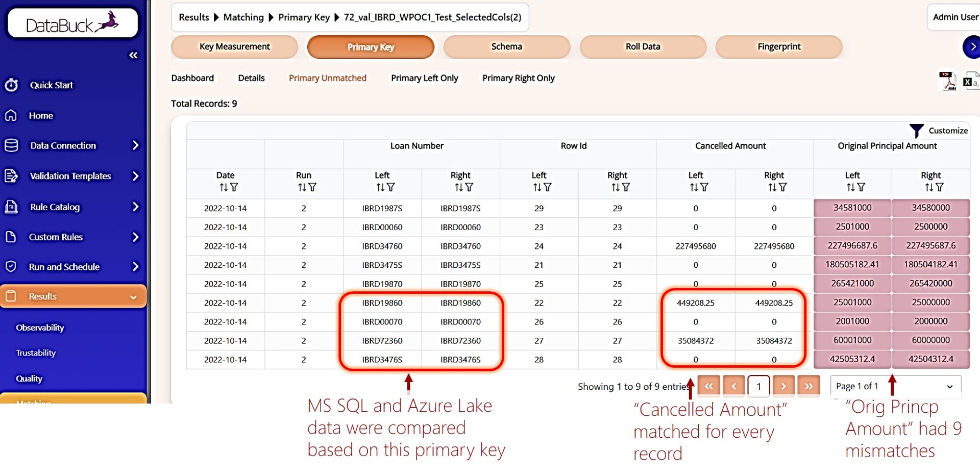
Task: Click the cell IBRD19860 in Left column
Action: pyautogui.click(x=382, y=303)
